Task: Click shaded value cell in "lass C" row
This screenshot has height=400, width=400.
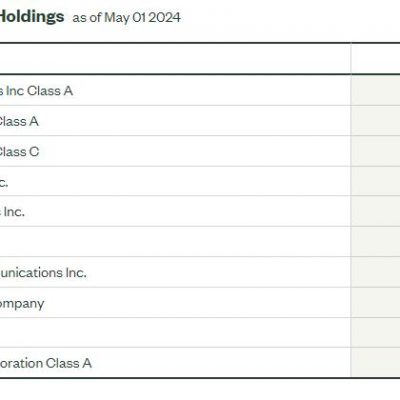Action: pyautogui.click(x=375, y=151)
